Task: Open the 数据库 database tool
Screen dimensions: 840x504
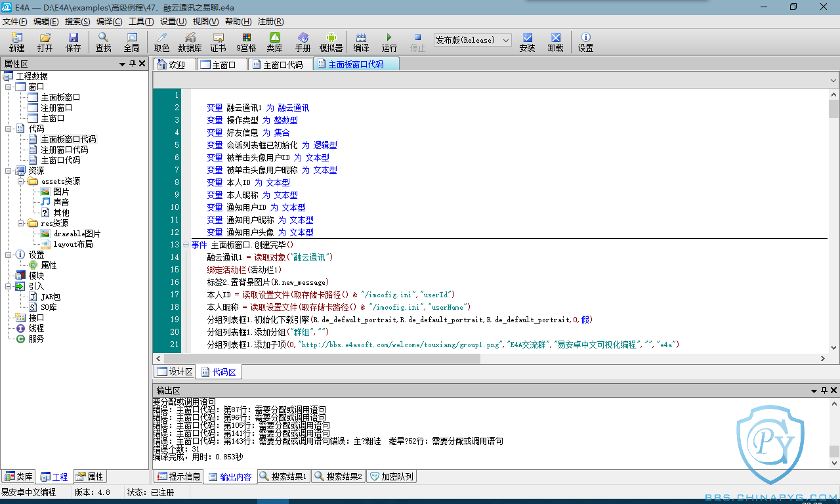Action: [x=190, y=42]
